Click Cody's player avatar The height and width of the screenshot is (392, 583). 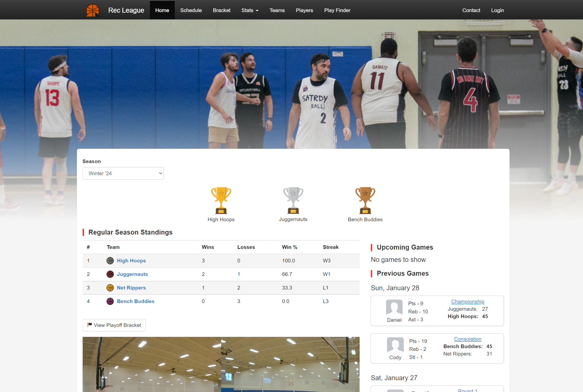pos(395,345)
